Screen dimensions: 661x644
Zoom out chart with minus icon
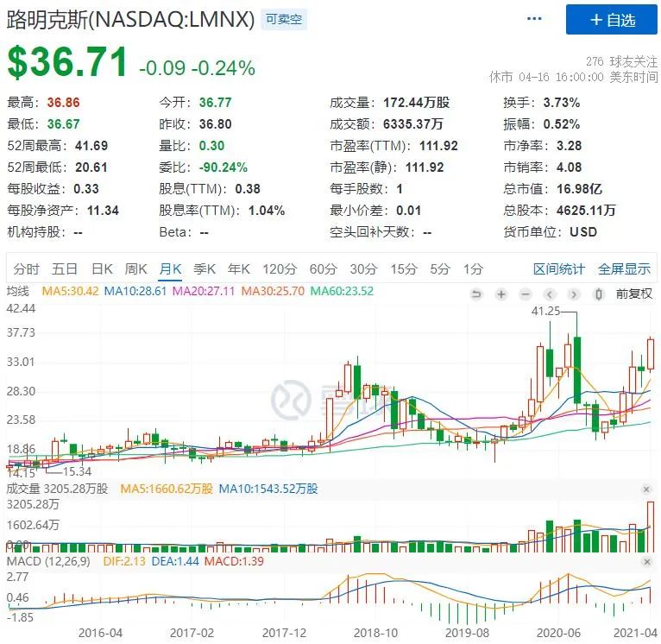(x=526, y=294)
